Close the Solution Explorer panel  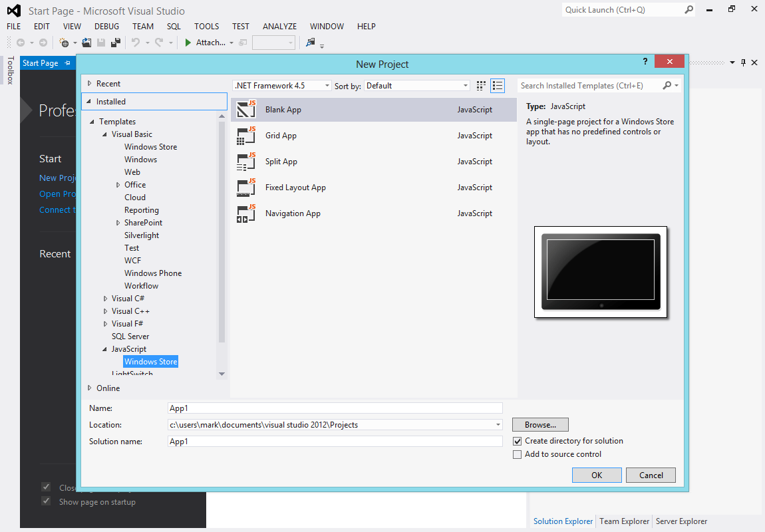point(754,63)
